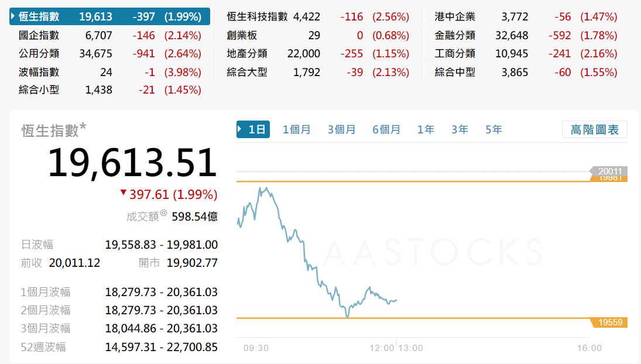641x364 pixels.
Task: Show the 3個月 chart range
Action: (341, 129)
